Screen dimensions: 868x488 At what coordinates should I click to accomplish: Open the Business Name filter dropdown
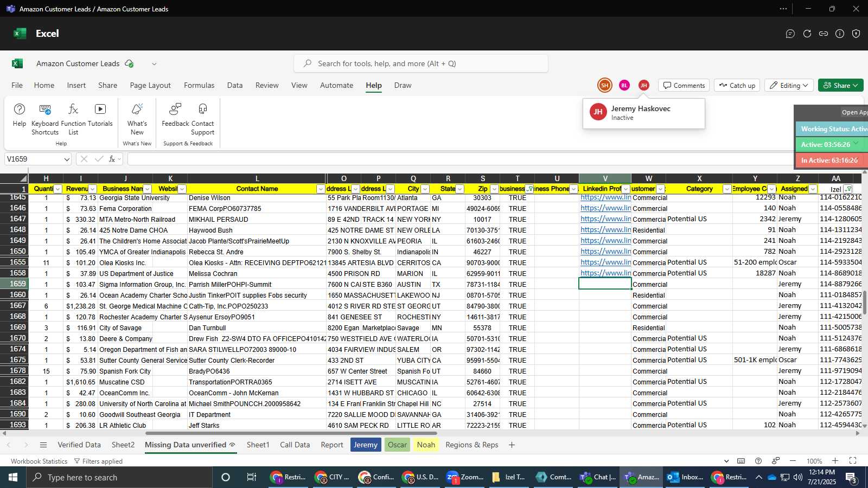[147, 189]
